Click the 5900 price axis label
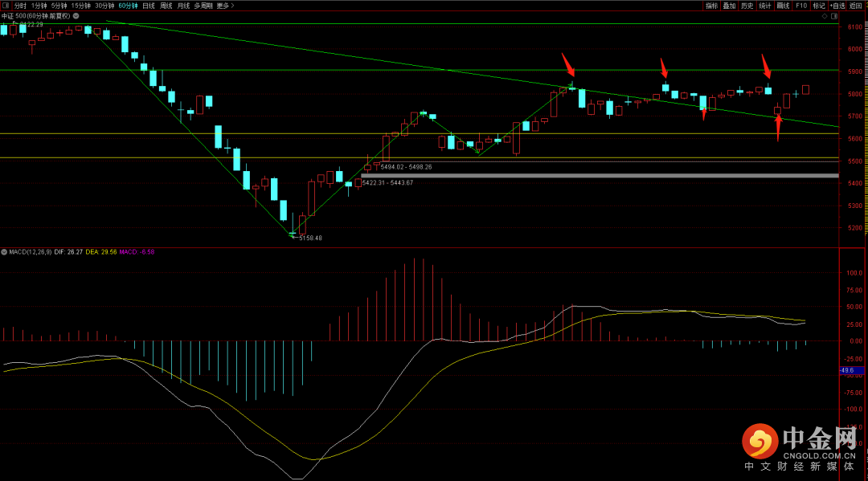The width and height of the screenshot is (868, 481). tap(855, 72)
